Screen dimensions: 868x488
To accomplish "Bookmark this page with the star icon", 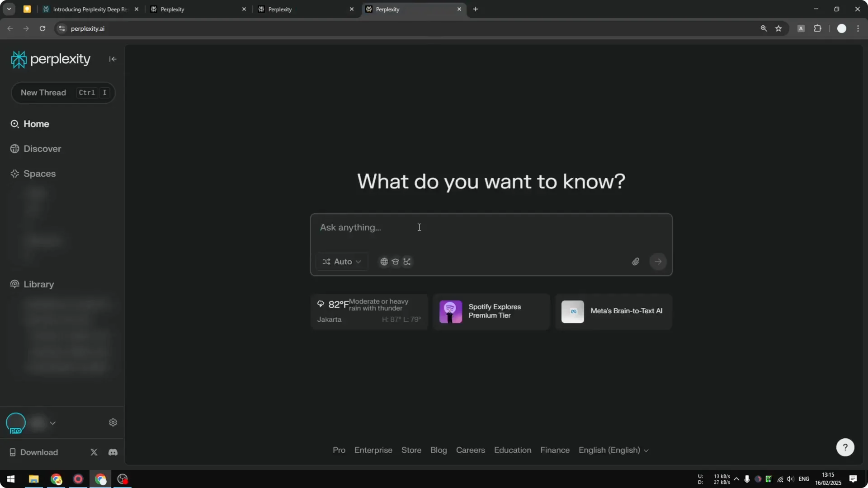I will pyautogui.click(x=779, y=28).
